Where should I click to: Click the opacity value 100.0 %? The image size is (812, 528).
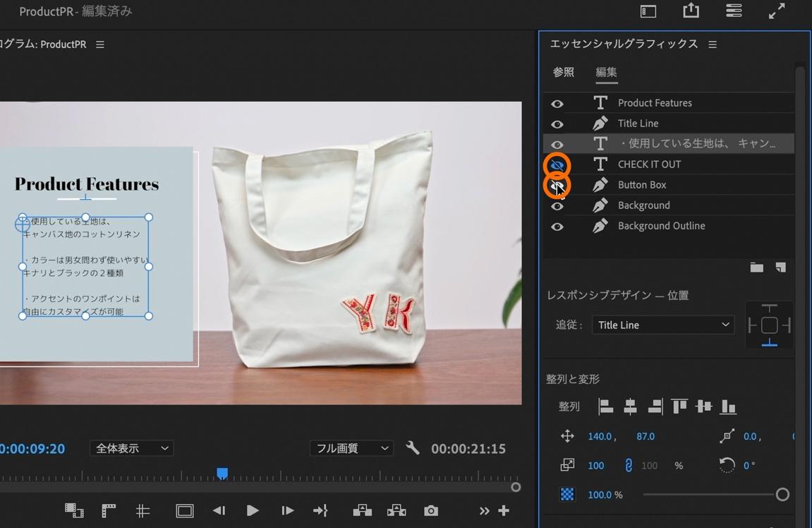tap(605, 495)
